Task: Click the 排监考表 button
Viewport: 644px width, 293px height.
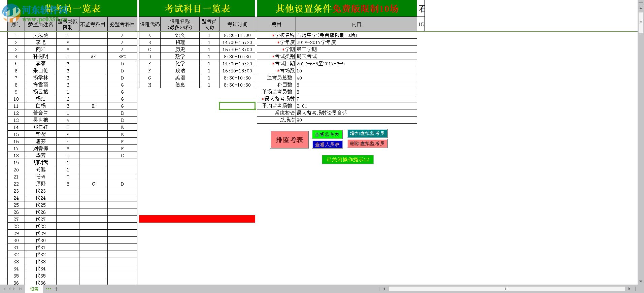Action: pos(289,140)
